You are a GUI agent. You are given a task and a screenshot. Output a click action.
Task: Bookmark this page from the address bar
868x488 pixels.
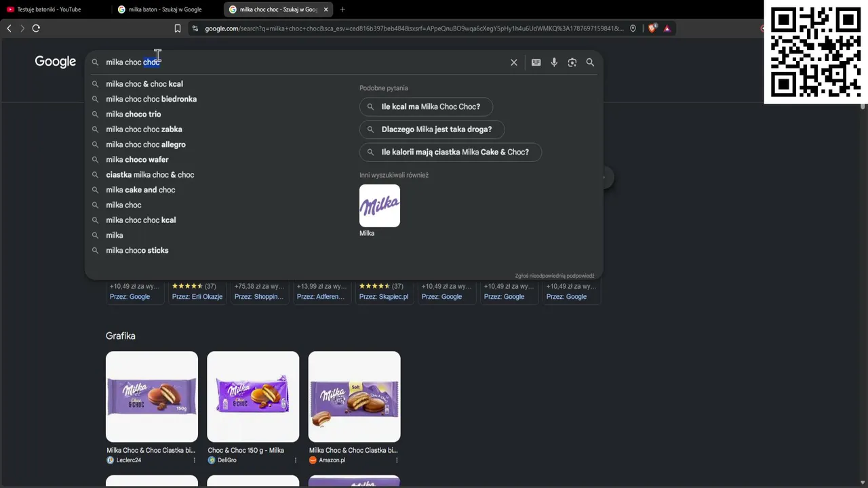click(x=178, y=28)
